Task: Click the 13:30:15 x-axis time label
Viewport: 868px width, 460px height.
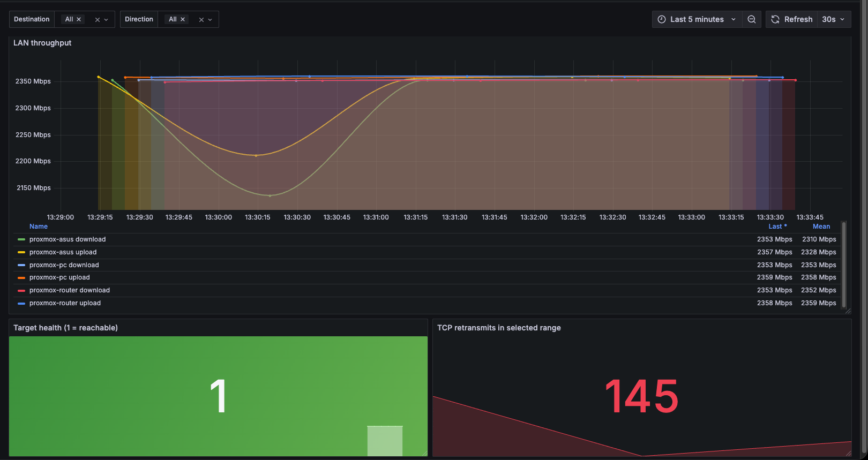Action: [258, 217]
